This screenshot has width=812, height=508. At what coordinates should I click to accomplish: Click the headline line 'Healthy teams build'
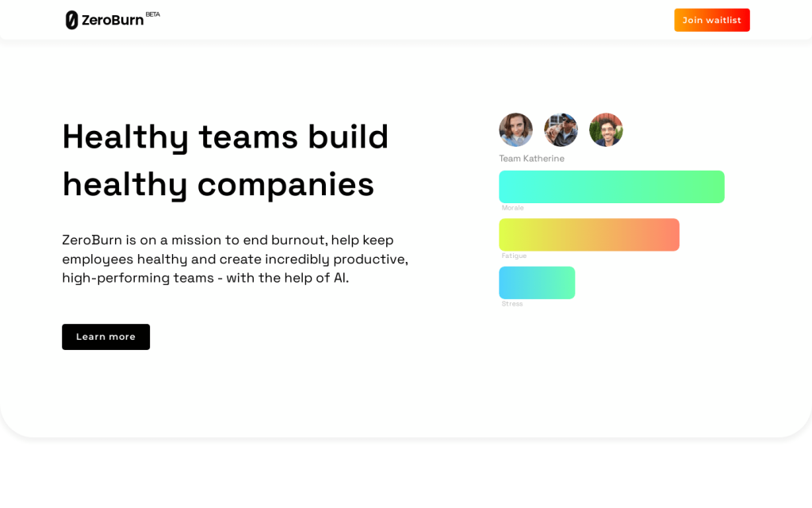point(225,137)
